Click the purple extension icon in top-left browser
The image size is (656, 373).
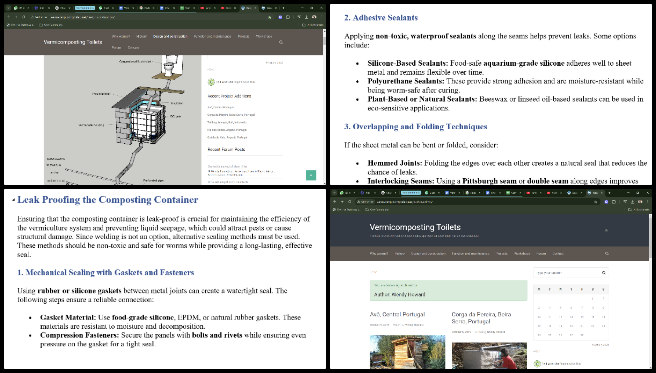pos(280,17)
